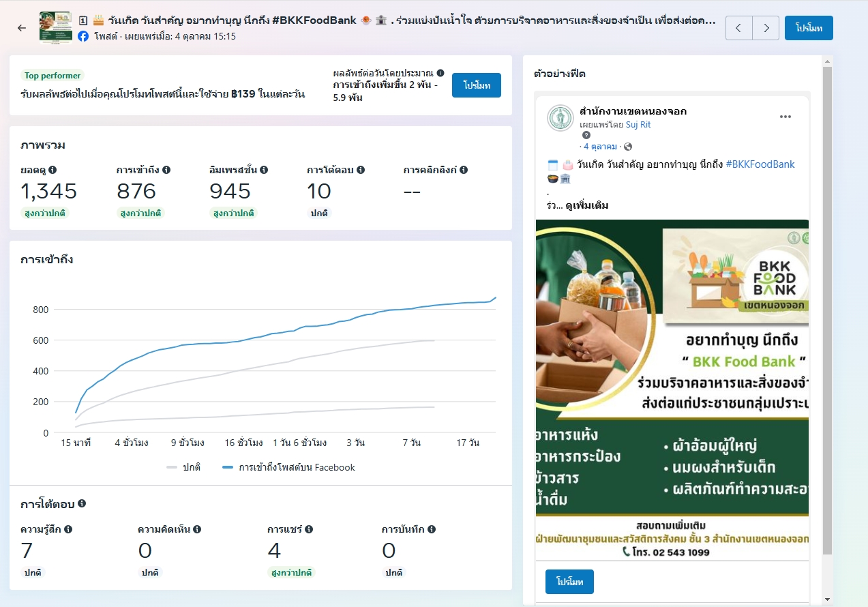The image size is (868, 607).
Task: Click info icon next to การเข้าถึง metric
Action: tap(166, 170)
